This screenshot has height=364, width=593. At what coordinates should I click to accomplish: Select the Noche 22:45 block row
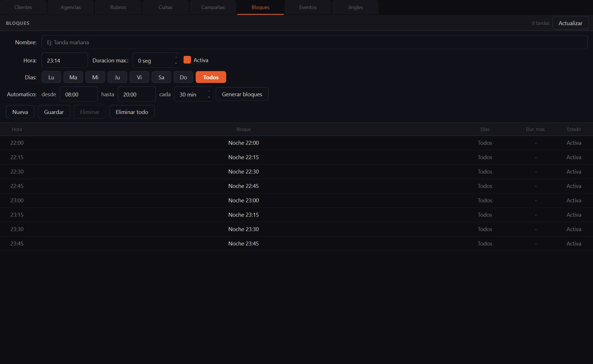[296, 186]
